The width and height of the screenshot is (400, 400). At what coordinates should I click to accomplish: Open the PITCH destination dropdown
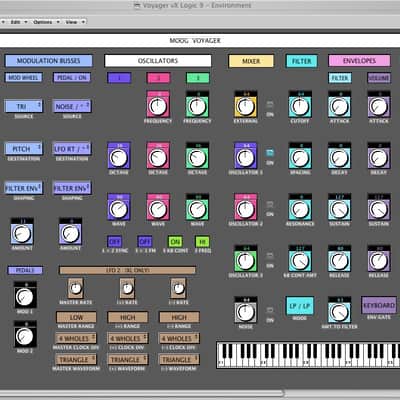(x=24, y=149)
